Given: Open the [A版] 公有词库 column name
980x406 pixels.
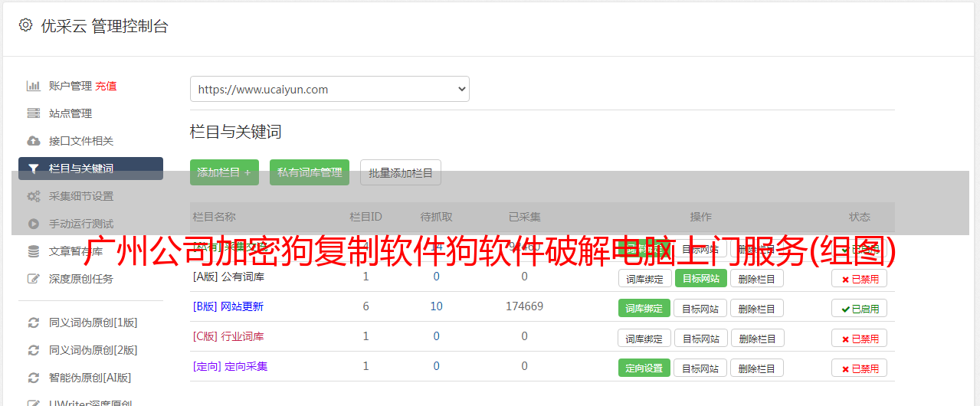Looking at the screenshot, I should 228,277.
